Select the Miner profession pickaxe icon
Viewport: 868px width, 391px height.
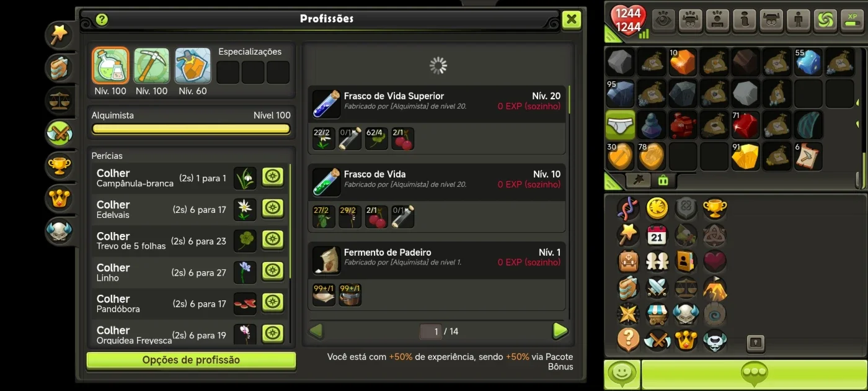pos(151,66)
